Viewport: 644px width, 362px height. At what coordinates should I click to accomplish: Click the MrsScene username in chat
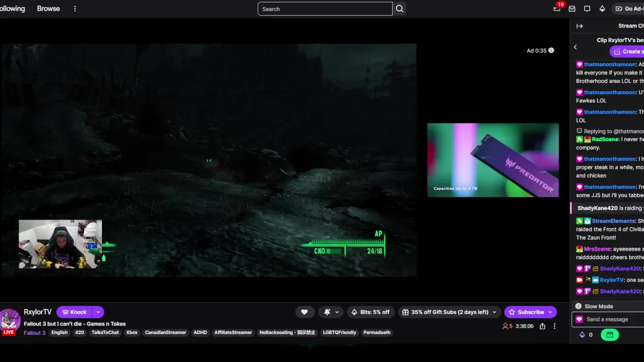click(x=597, y=249)
